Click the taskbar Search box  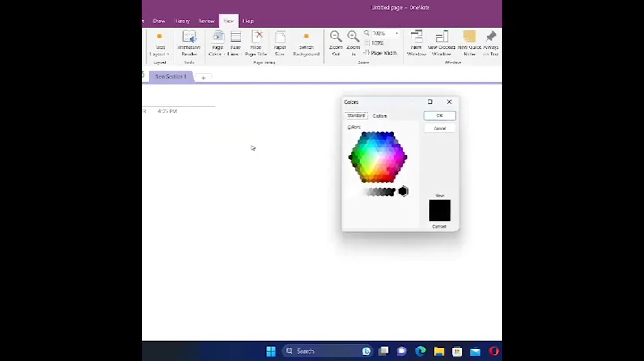[x=327, y=351]
